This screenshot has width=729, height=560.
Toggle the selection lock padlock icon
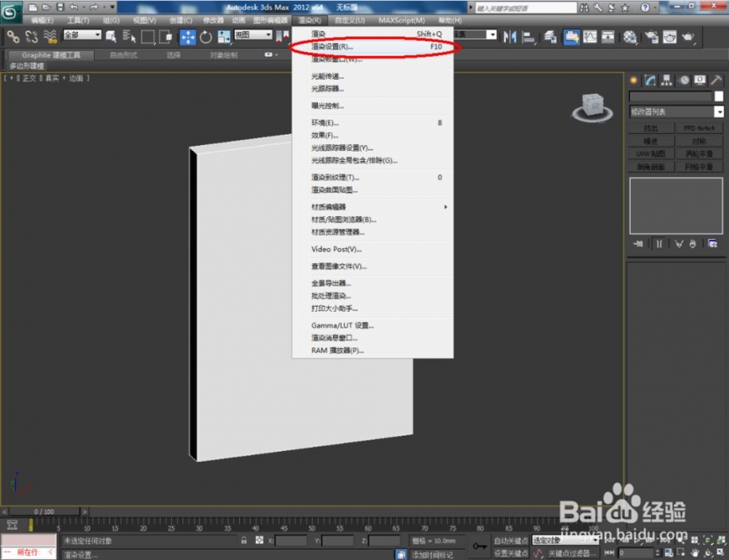[243, 540]
